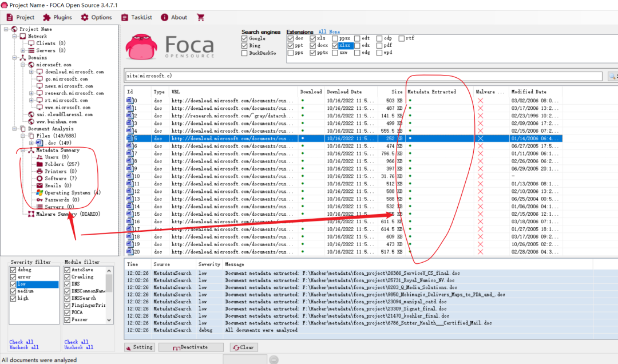The height and width of the screenshot is (364, 618).
Task: Click the Emails envelope icon
Action: click(39, 185)
